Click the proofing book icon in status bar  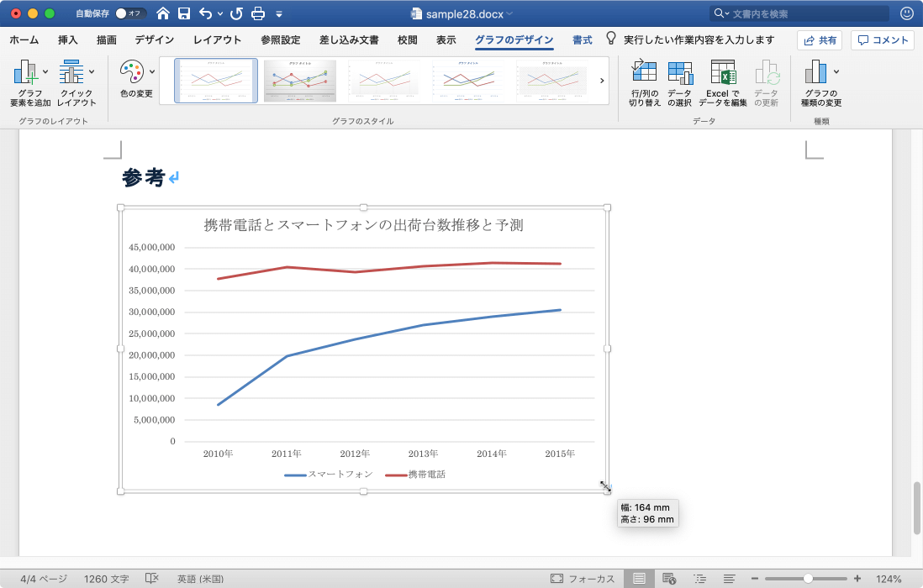pos(152,579)
